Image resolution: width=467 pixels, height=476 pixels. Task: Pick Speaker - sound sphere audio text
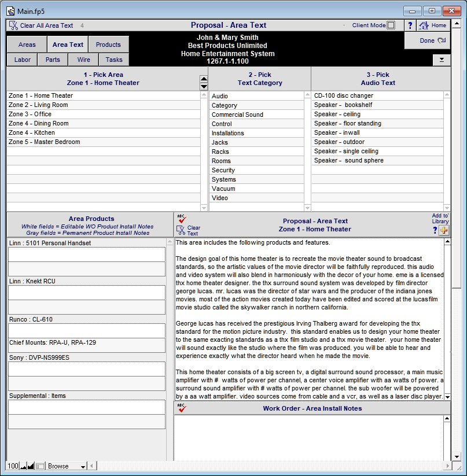[x=377, y=161]
